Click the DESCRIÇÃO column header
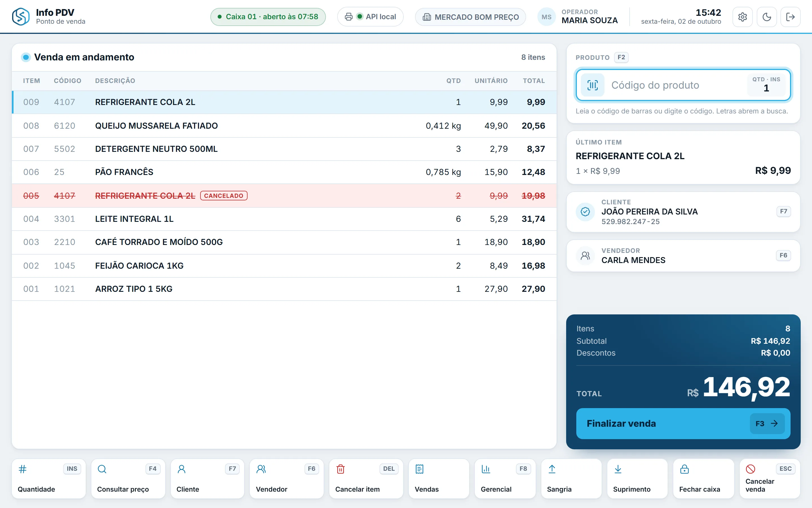This screenshot has height=508, width=812. [x=115, y=81]
